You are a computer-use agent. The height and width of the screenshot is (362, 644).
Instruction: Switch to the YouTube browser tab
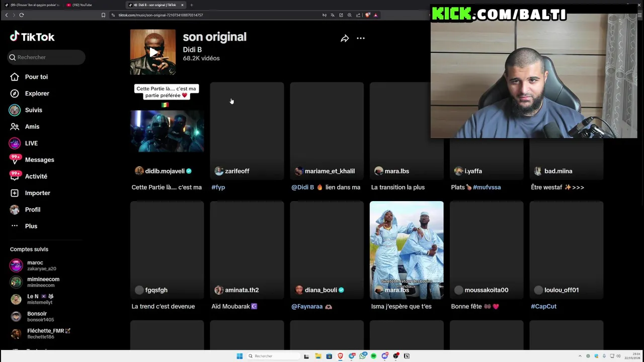click(x=94, y=5)
